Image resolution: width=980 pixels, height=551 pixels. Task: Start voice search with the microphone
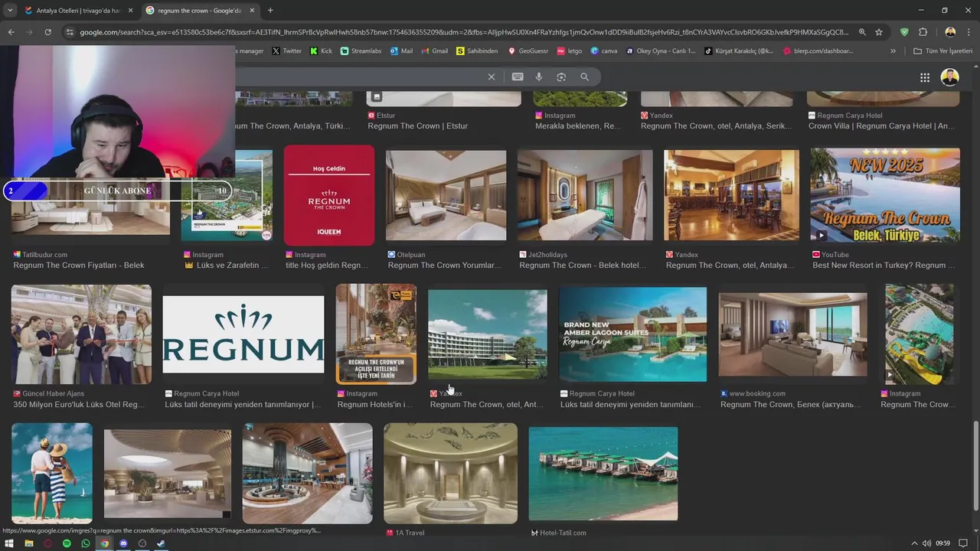tap(539, 77)
